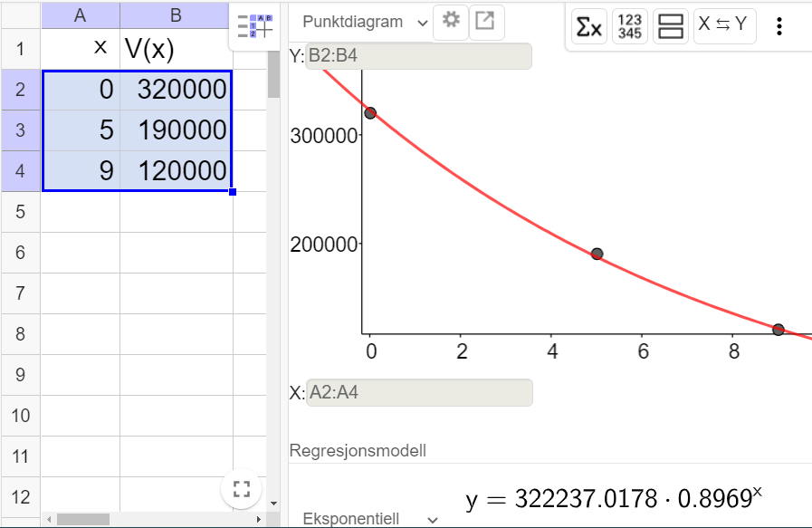812x528 pixels.
Task: Open the three-dot overflow menu
Action: (x=779, y=26)
